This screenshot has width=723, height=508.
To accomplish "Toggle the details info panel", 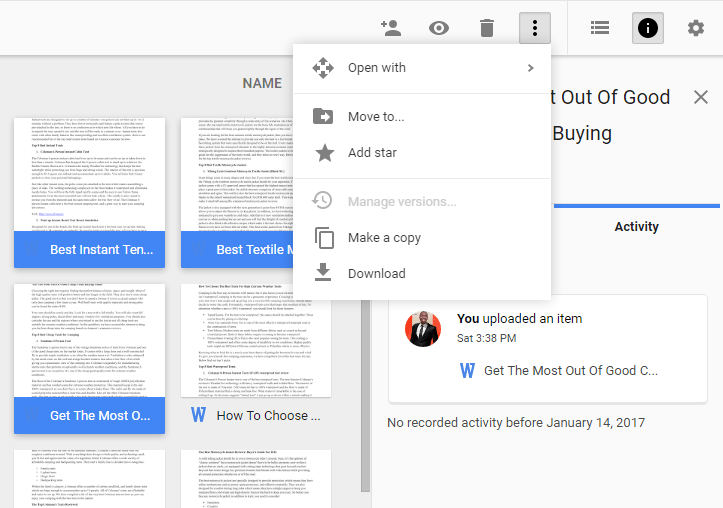I will click(648, 28).
